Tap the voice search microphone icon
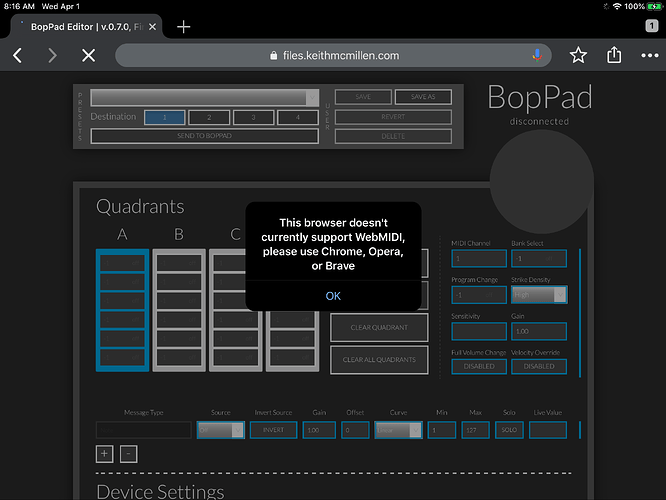 point(537,55)
